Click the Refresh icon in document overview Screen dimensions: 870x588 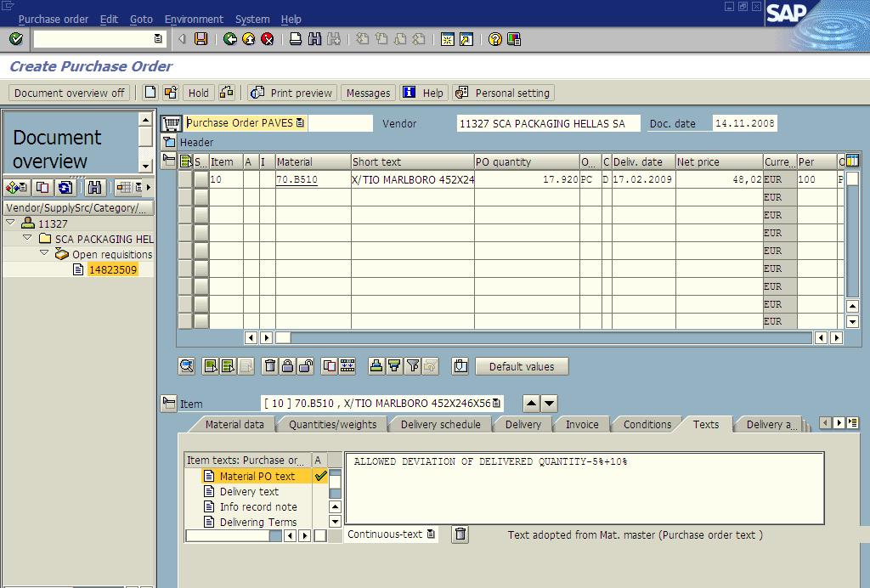pyautogui.click(x=65, y=188)
